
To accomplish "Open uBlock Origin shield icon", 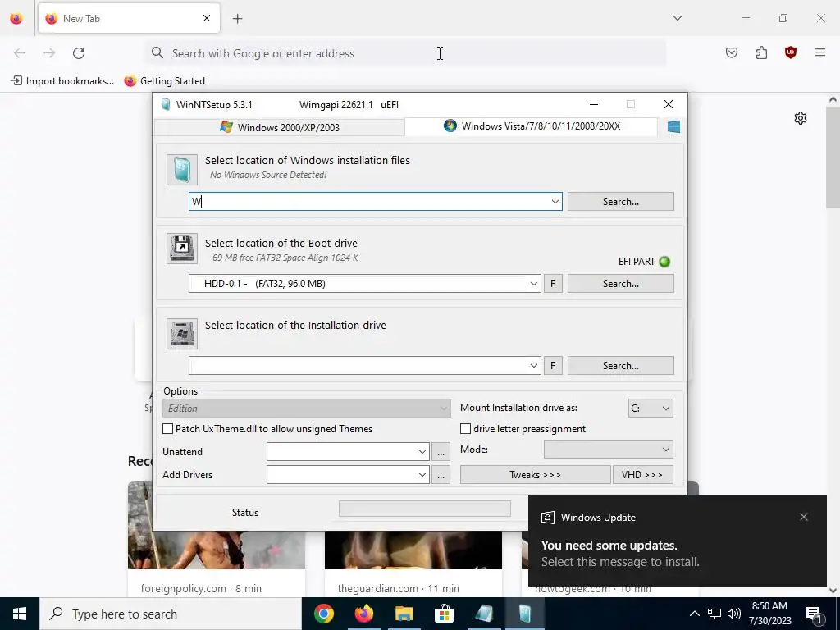I will (x=791, y=52).
